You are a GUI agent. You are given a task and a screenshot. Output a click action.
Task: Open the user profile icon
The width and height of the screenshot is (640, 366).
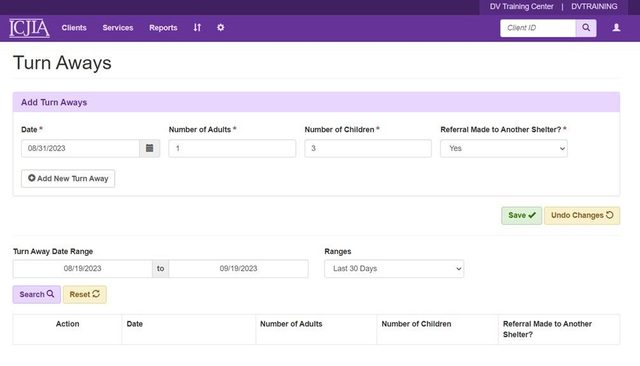point(616,28)
